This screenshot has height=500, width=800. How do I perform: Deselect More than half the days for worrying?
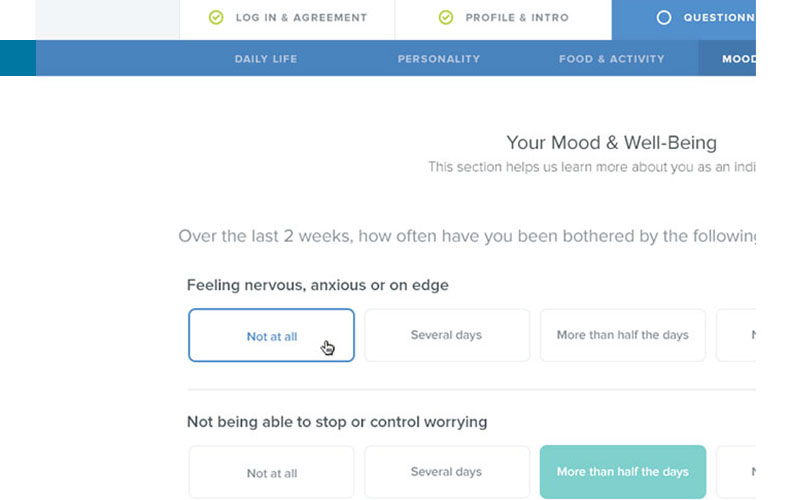click(623, 472)
